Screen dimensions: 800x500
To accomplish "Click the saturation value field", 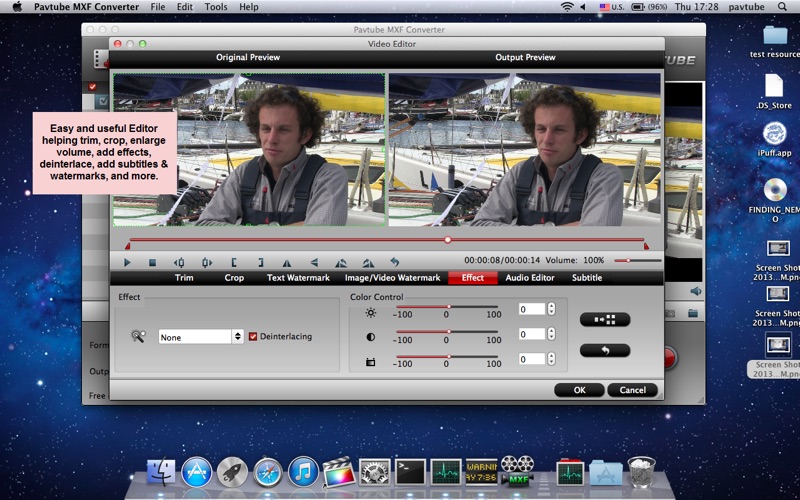I will (532, 359).
